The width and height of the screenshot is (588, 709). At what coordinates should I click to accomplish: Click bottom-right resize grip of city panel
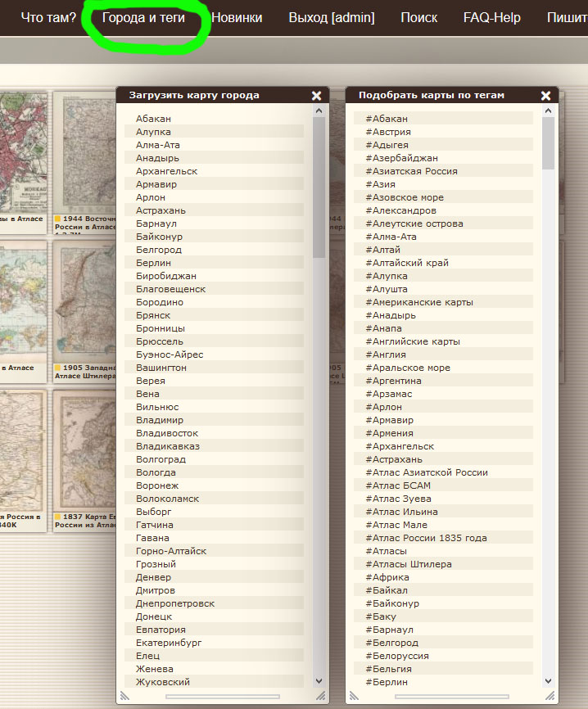319,696
